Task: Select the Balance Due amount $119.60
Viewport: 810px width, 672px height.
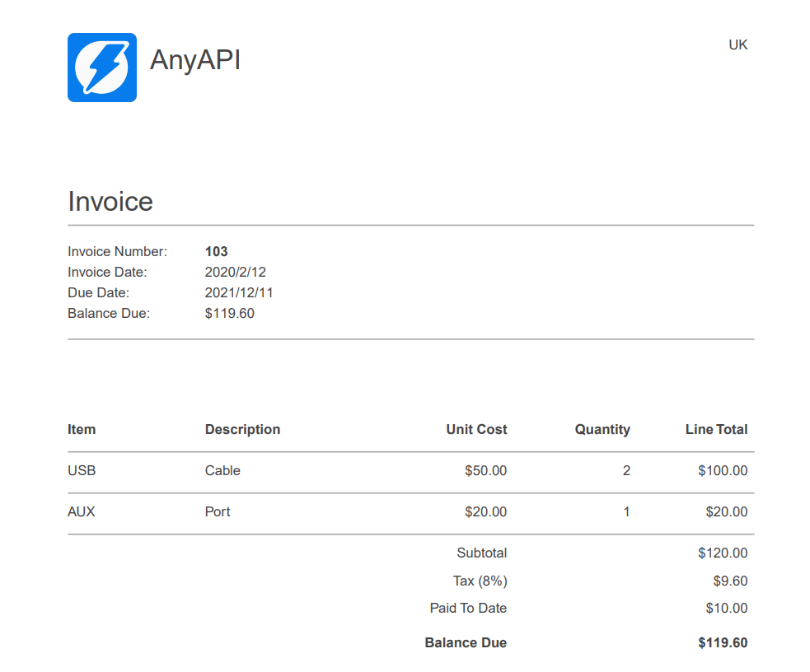Action: click(230, 313)
